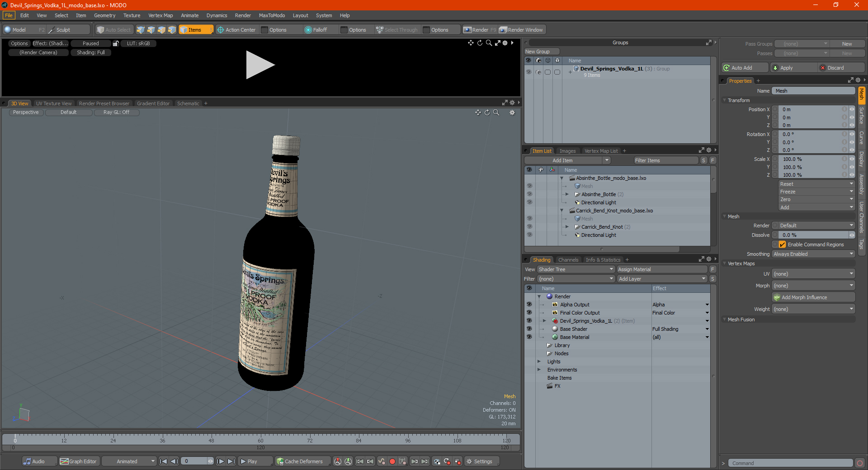
Task: Open timeline Settings
Action: pyautogui.click(x=482, y=461)
